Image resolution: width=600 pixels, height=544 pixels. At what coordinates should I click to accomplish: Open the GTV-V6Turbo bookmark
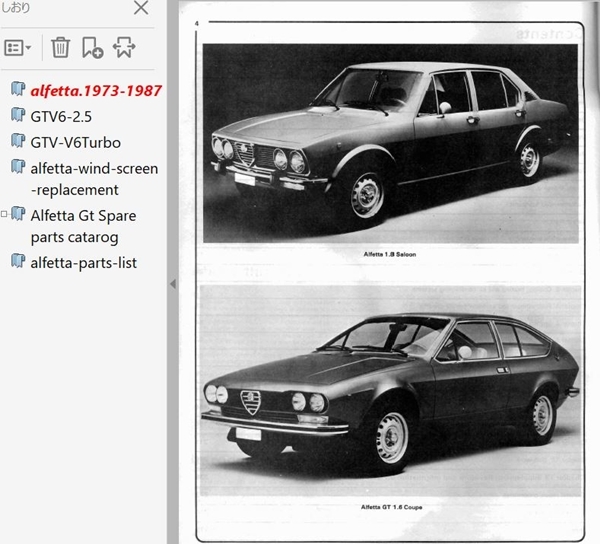76,143
